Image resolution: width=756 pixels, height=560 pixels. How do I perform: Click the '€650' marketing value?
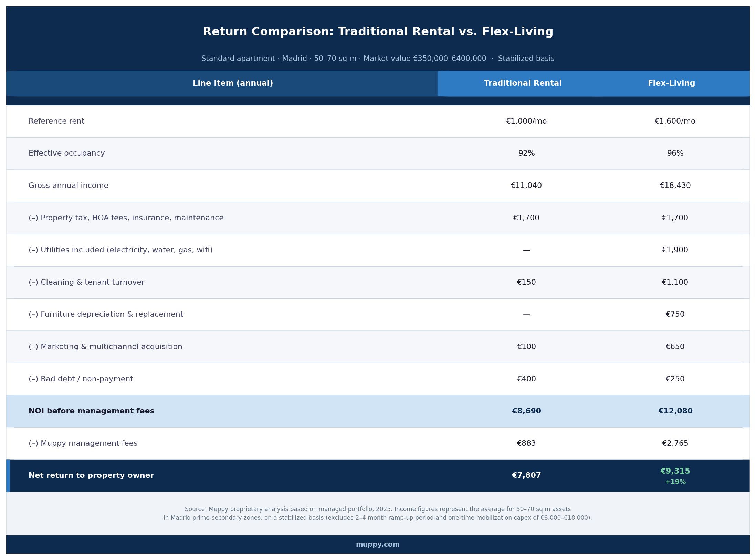[675, 347]
